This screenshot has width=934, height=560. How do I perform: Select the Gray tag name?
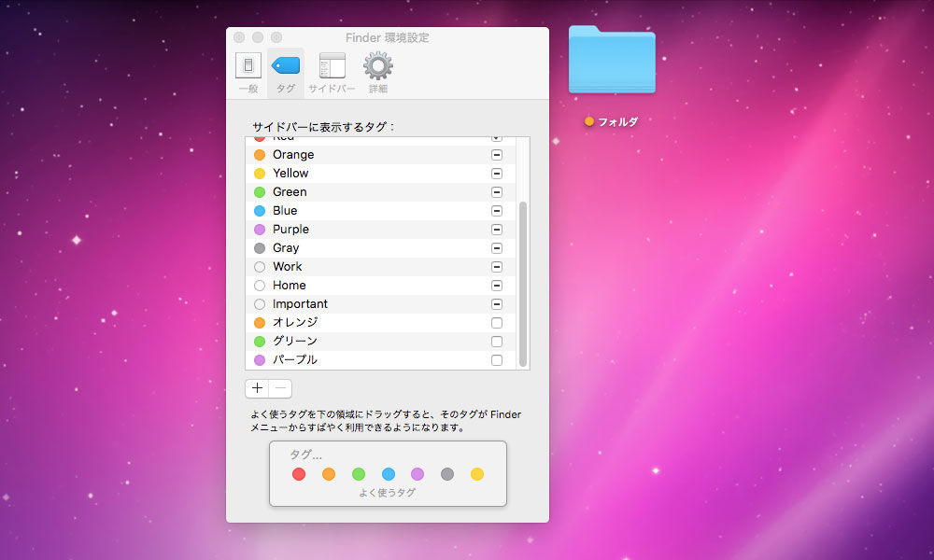tap(286, 248)
